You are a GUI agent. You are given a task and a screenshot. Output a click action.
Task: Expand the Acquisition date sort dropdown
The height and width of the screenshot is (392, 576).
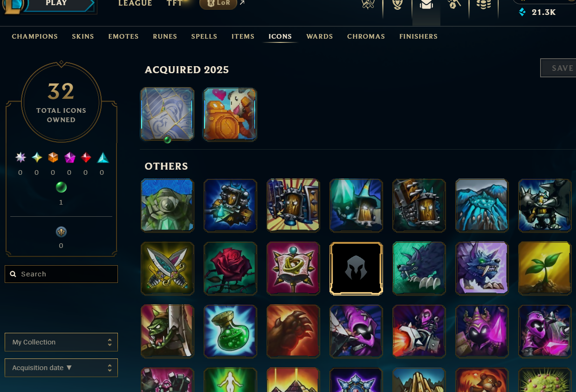click(x=61, y=368)
